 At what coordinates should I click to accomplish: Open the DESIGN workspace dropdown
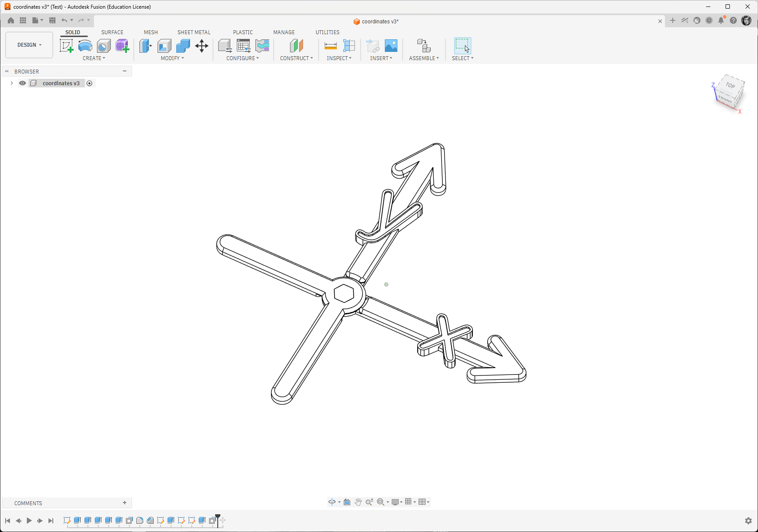[29, 45]
